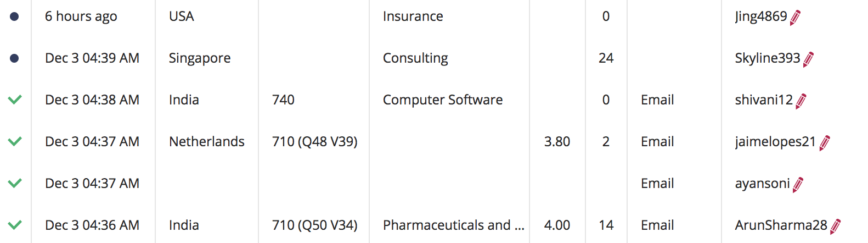The image size is (868, 243).
Task: Click the 710 (Q48 V39) score cell
Action: pos(314,142)
